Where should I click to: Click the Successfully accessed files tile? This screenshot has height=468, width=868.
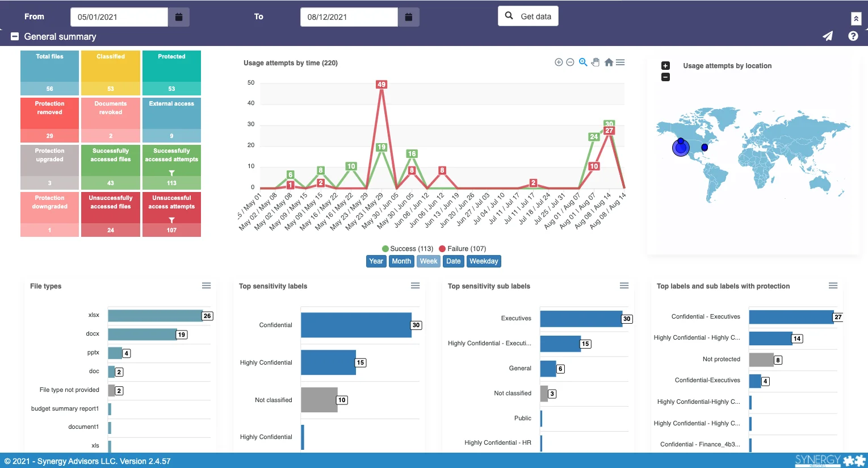coord(111,167)
